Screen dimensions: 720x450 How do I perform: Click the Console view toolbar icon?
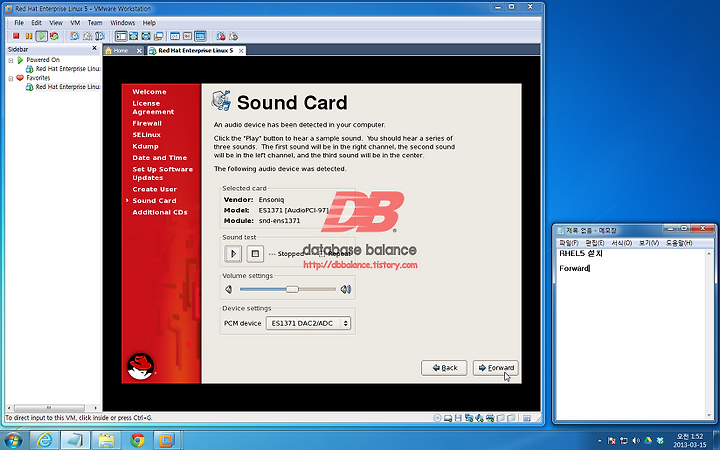(200, 36)
